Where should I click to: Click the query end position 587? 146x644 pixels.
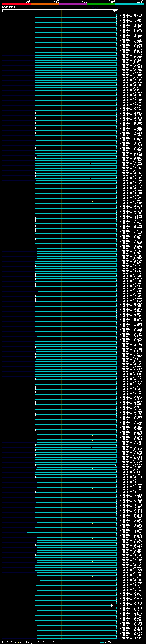pos(115,11)
